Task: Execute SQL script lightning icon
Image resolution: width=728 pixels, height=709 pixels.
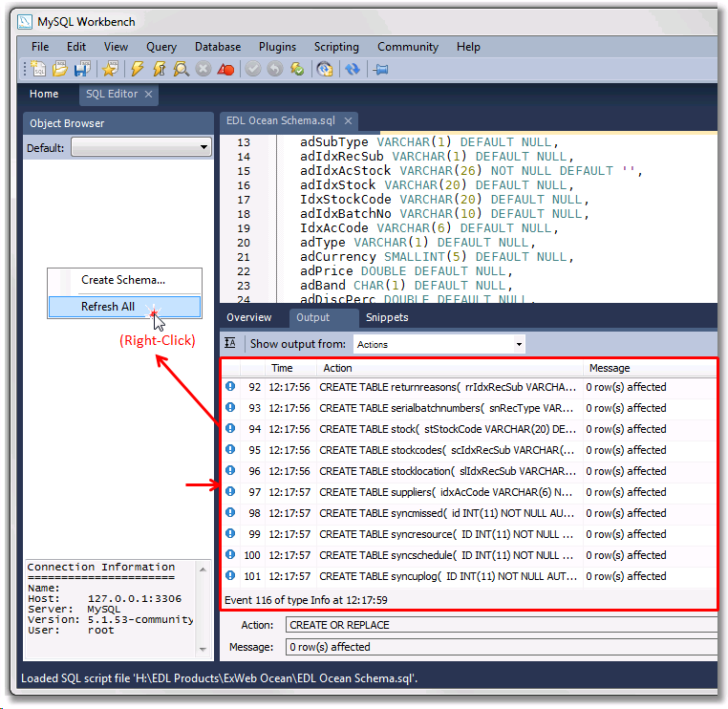Action: tap(137, 69)
